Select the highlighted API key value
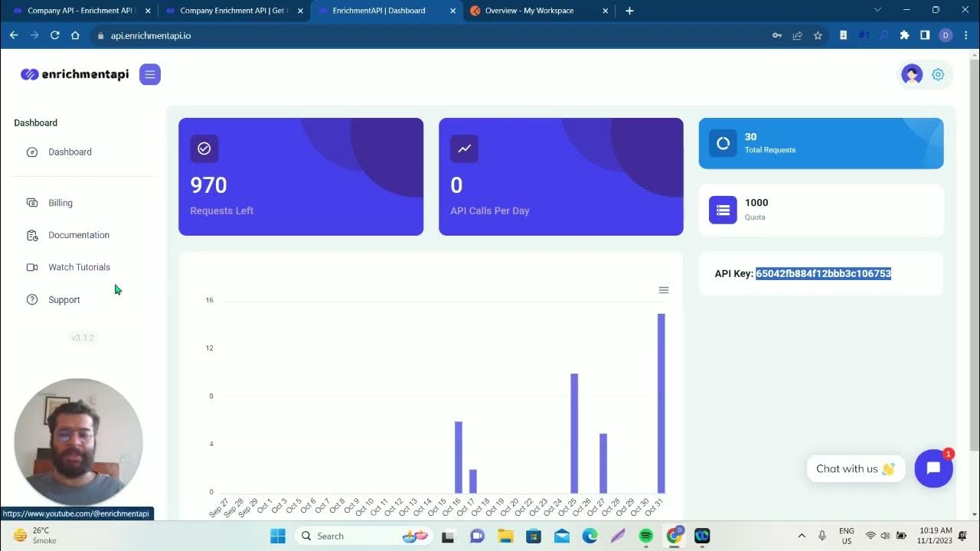The width and height of the screenshot is (980, 551). (823, 273)
